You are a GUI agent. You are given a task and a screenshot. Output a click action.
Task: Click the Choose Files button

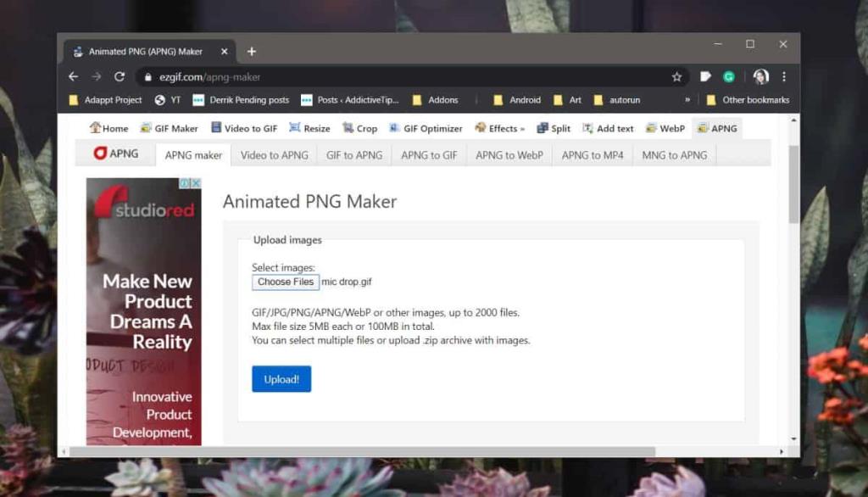click(286, 282)
